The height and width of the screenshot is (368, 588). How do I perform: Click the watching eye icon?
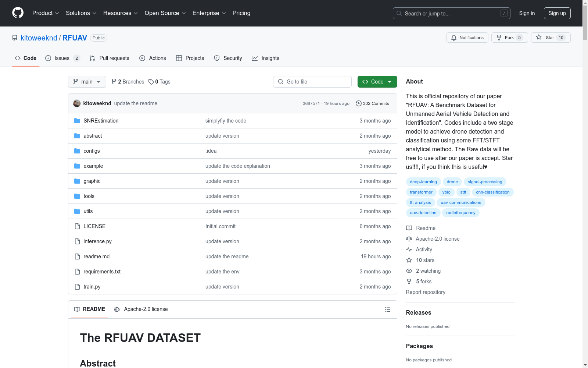(409, 271)
